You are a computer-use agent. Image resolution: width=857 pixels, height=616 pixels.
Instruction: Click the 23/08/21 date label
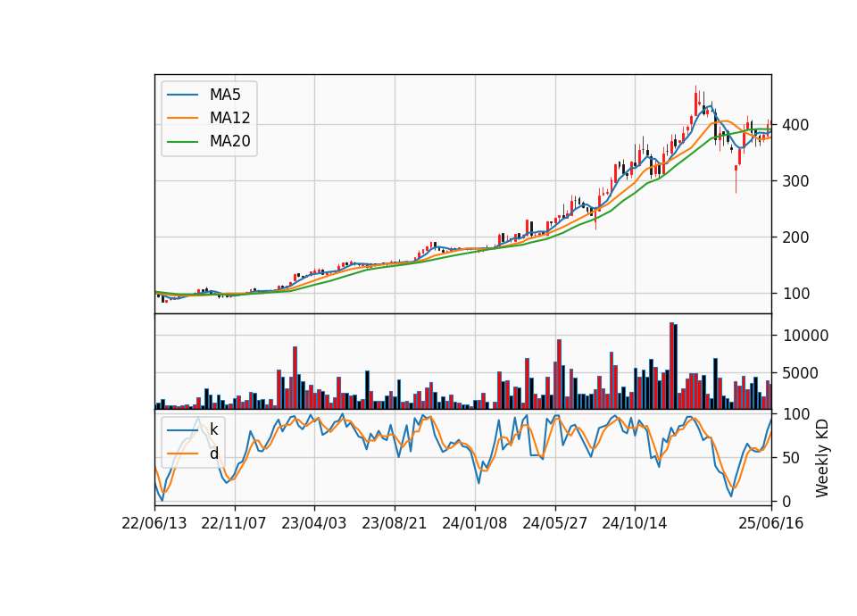coord(394,523)
